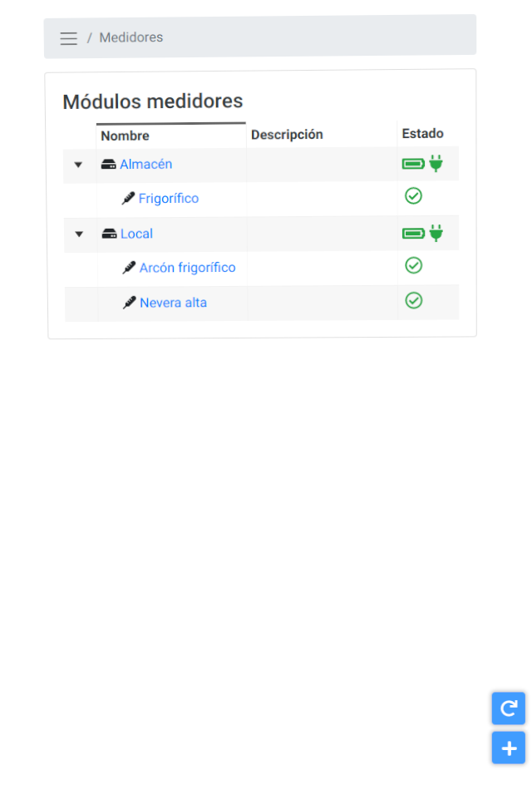Click the thermometer icon beside Nevera alta
This screenshot has height=790, width=532.
[130, 303]
